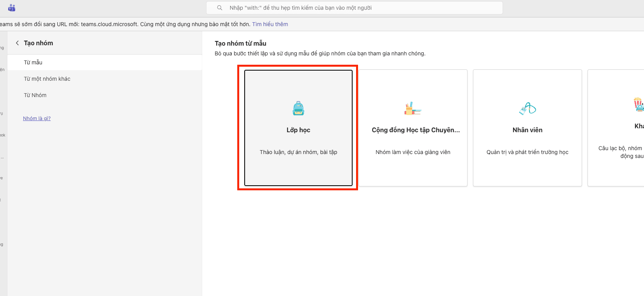Select the "Lớp học" template title
This screenshot has width=644, height=296.
[x=298, y=130]
